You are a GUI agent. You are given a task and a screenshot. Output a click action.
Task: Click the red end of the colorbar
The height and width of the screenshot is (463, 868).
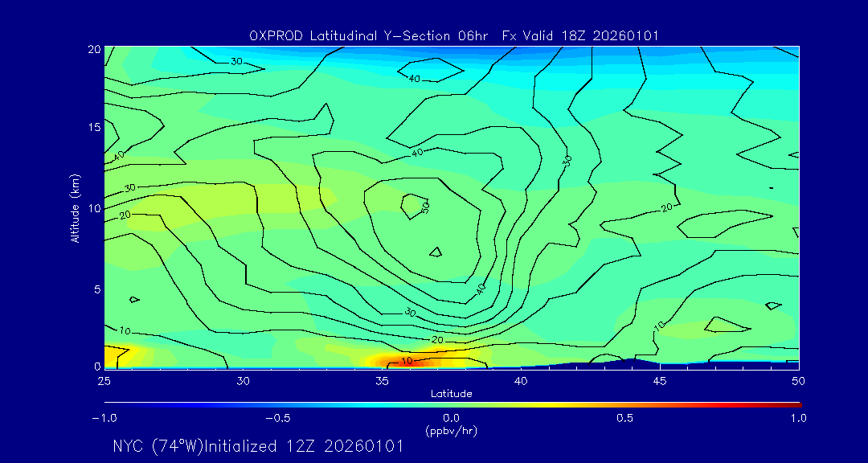(x=796, y=404)
